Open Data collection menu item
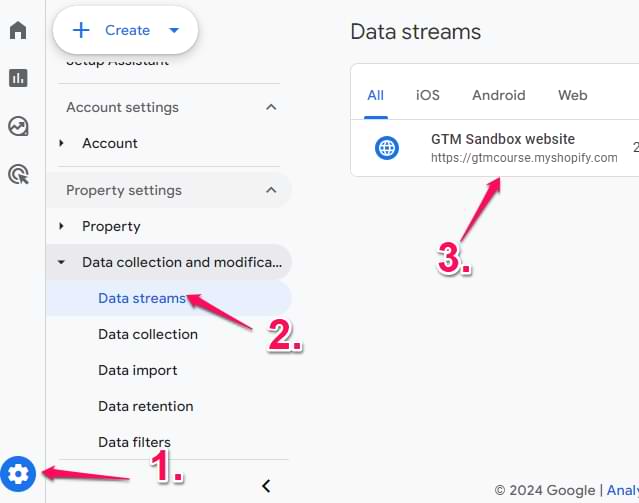 tap(148, 334)
